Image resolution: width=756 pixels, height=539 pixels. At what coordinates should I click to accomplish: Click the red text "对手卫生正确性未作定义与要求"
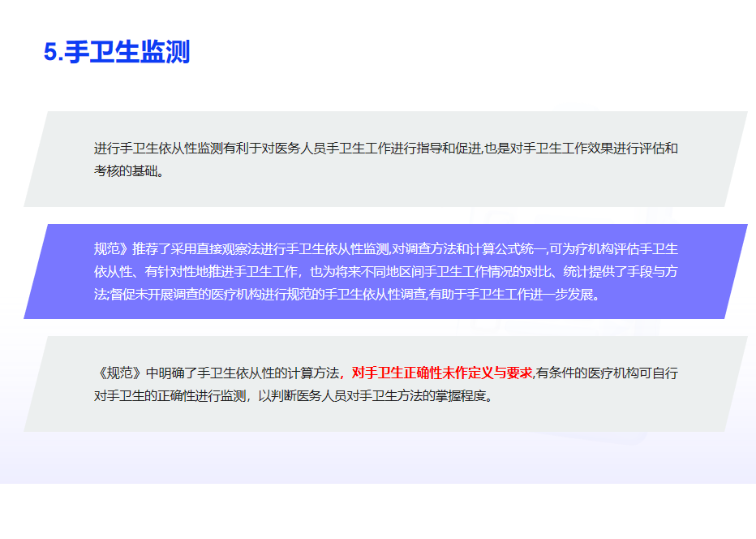coord(442,373)
